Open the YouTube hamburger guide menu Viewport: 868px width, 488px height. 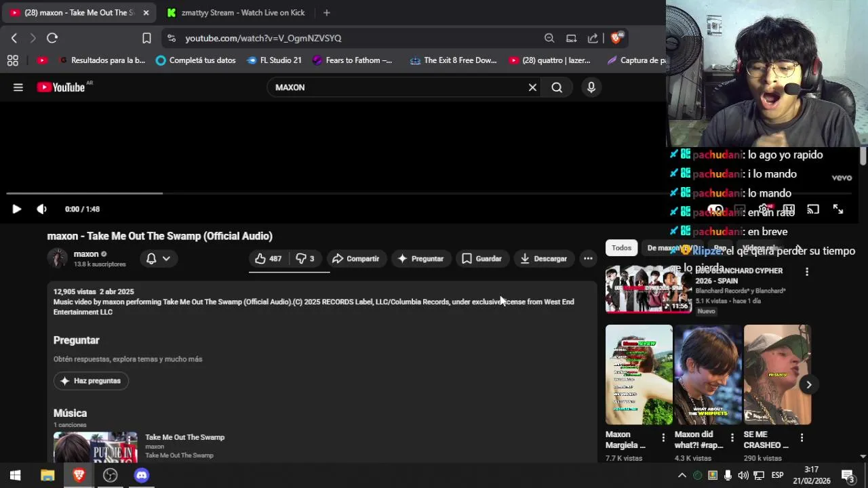point(18,87)
